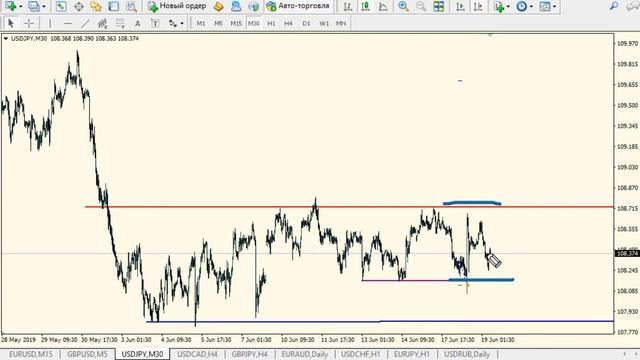Open the Templates dropdown arrow
This screenshot has width=640, height=360.
point(554,7)
